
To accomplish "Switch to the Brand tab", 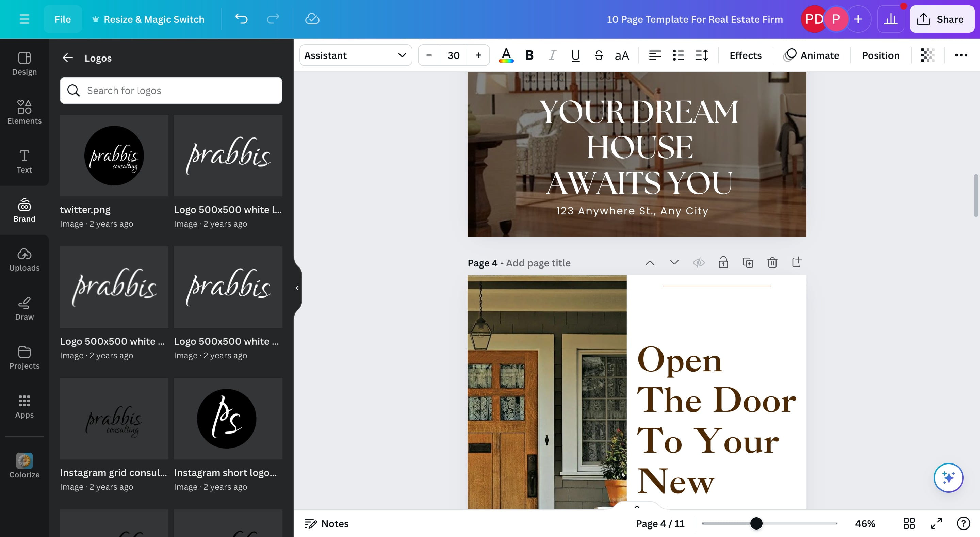I will pos(24,210).
